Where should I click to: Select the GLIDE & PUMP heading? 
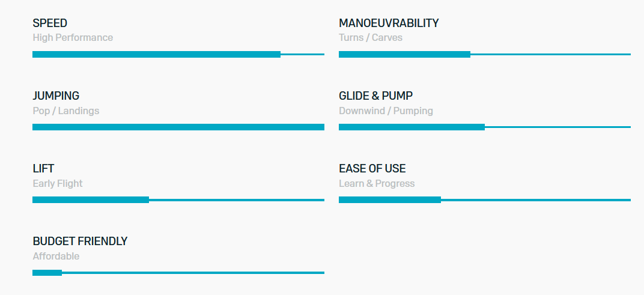[x=376, y=96]
